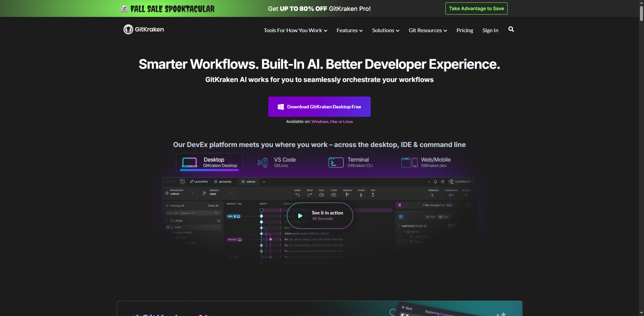Image resolution: width=644 pixels, height=316 pixels.
Task: Click the notifications bell in the app preview
Action: coord(436,182)
